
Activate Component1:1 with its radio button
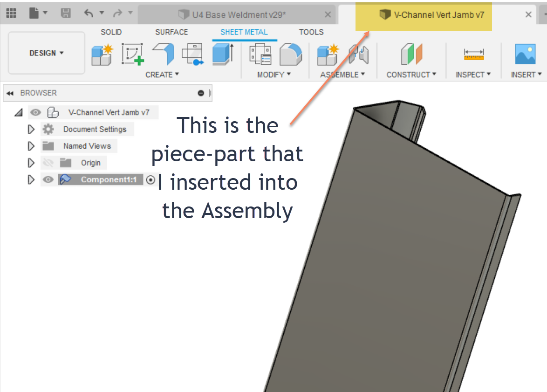click(150, 179)
